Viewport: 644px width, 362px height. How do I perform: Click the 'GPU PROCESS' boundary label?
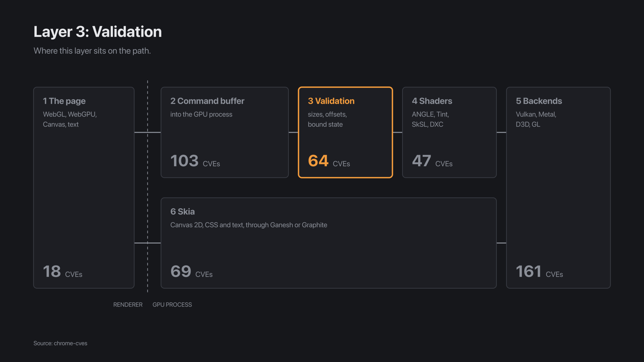coord(172,305)
